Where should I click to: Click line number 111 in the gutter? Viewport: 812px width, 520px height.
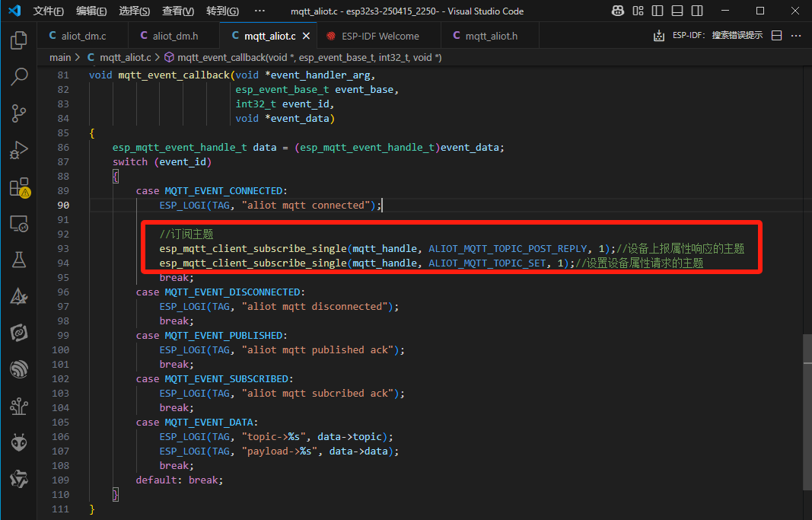(60, 509)
